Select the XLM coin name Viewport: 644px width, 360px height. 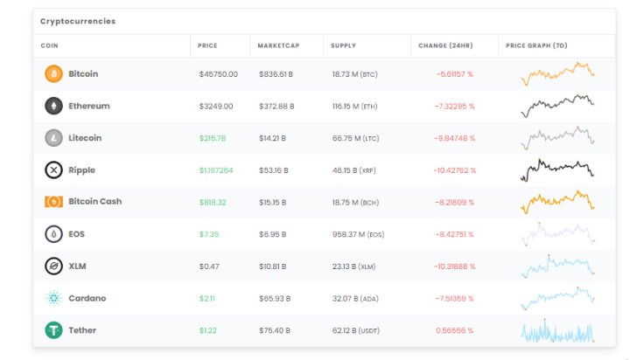click(77, 267)
